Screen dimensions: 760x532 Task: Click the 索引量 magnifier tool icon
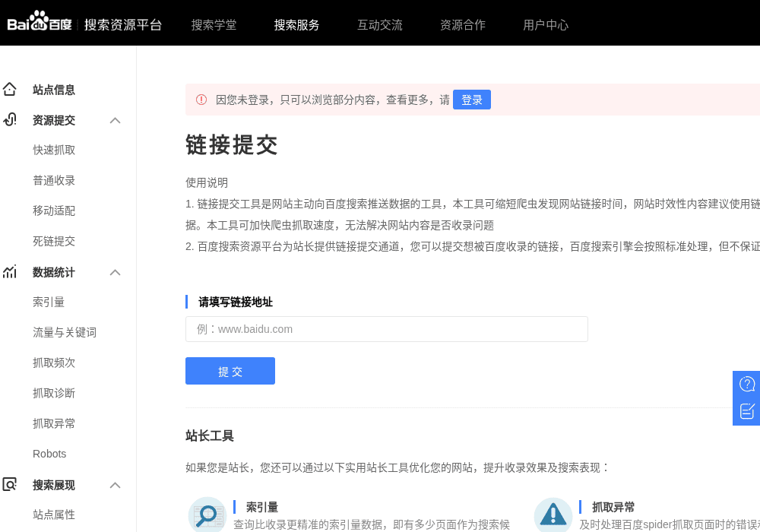pos(207,515)
